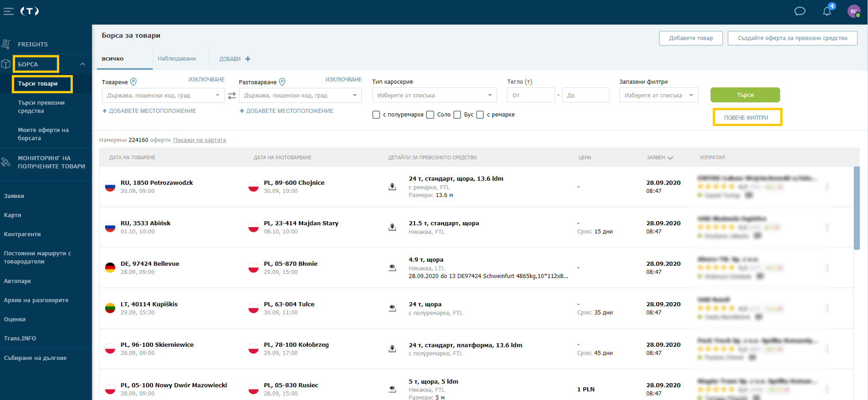
Task: Click ИЗКЛЮЧВАНЕ above the loading field
Action: (x=207, y=80)
